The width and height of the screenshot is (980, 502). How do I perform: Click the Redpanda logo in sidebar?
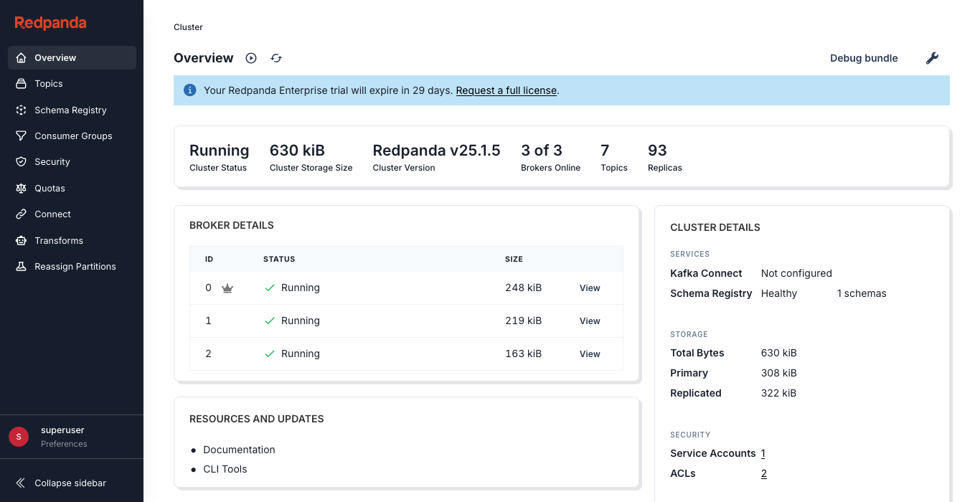click(x=50, y=23)
